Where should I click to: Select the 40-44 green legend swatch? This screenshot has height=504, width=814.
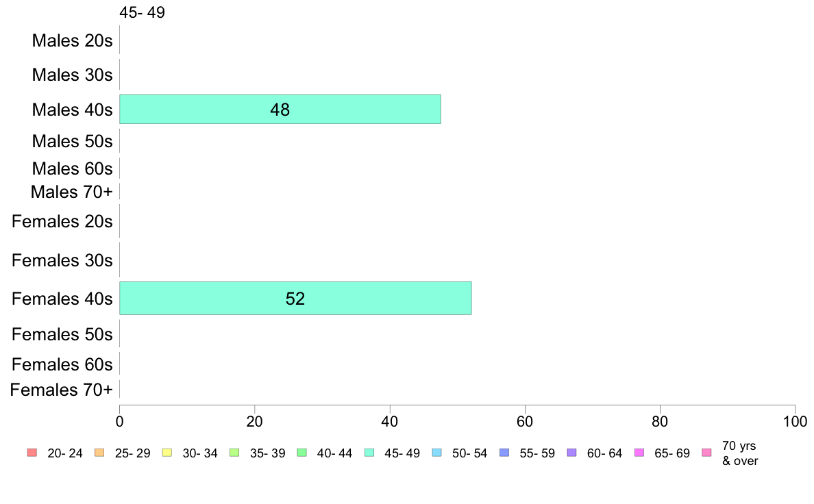click(x=301, y=453)
